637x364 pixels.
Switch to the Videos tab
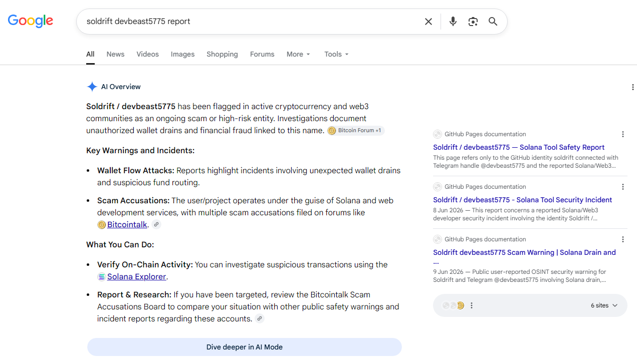click(147, 54)
